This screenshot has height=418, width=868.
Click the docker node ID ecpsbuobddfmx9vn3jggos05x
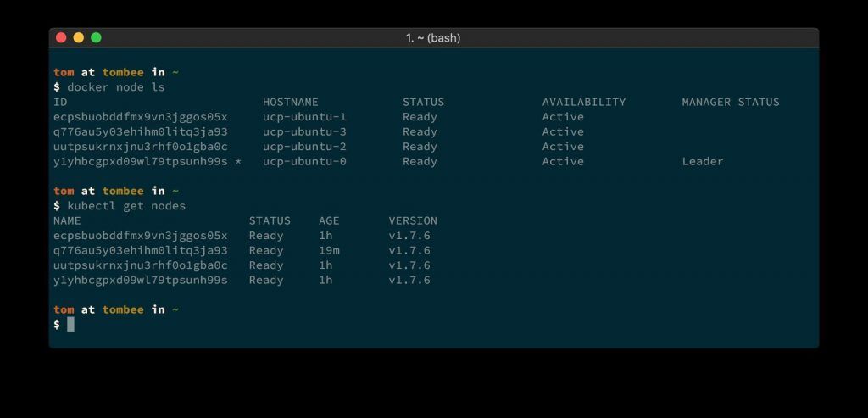[140, 117]
